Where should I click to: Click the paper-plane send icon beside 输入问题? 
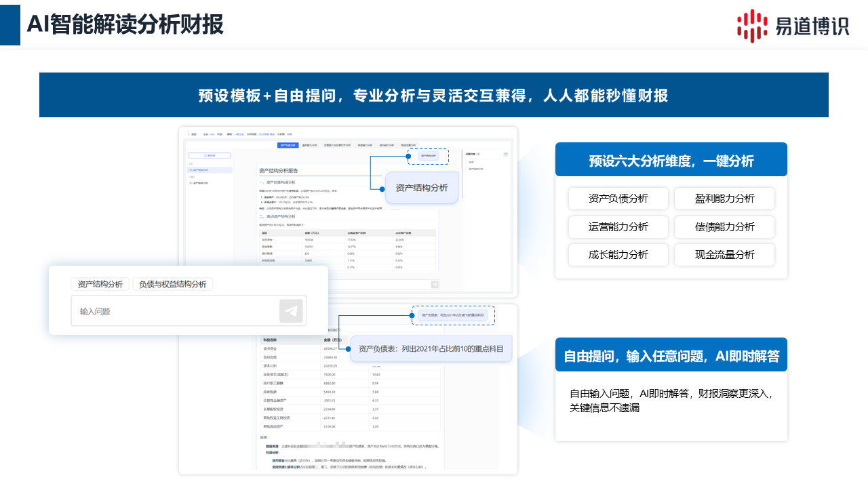291,311
